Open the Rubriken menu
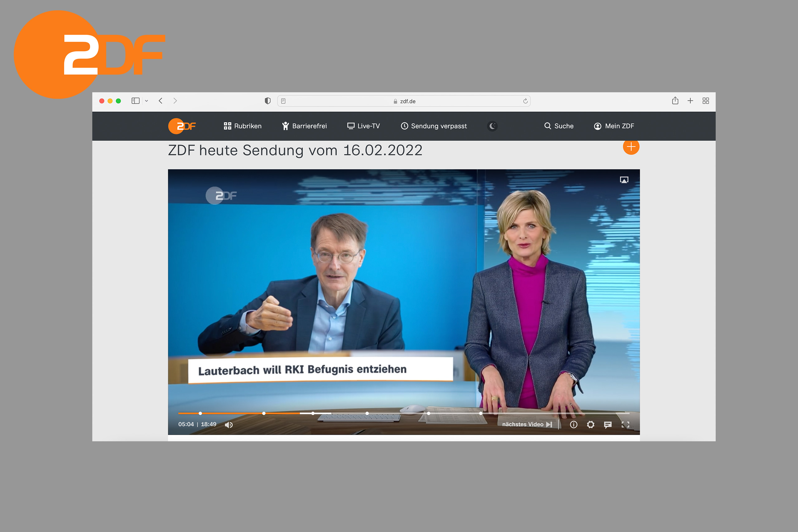This screenshot has height=532, width=798. (242, 126)
